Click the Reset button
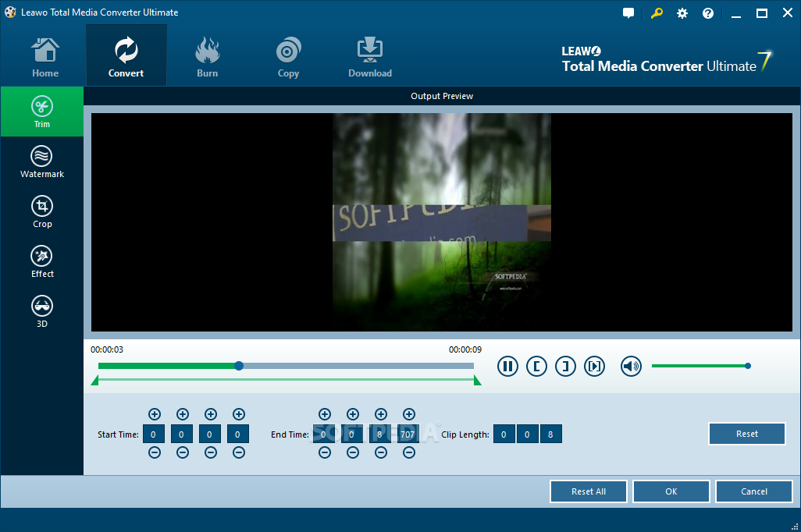The image size is (801, 532). click(747, 434)
